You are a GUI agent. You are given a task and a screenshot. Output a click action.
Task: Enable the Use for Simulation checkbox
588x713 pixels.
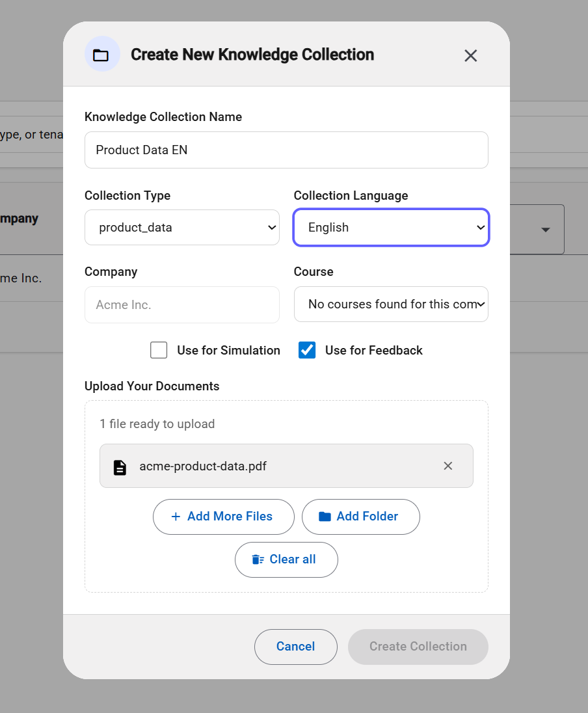pyautogui.click(x=159, y=350)
